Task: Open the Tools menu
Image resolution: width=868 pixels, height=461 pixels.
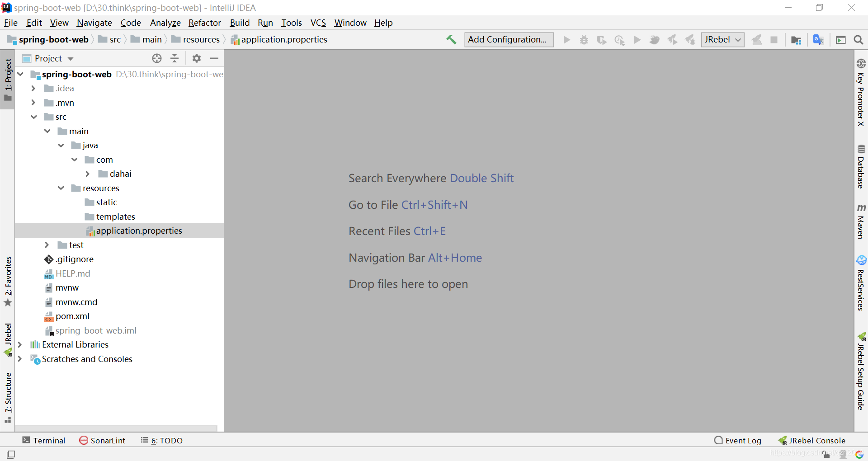Action: click(x=292, y=23)
